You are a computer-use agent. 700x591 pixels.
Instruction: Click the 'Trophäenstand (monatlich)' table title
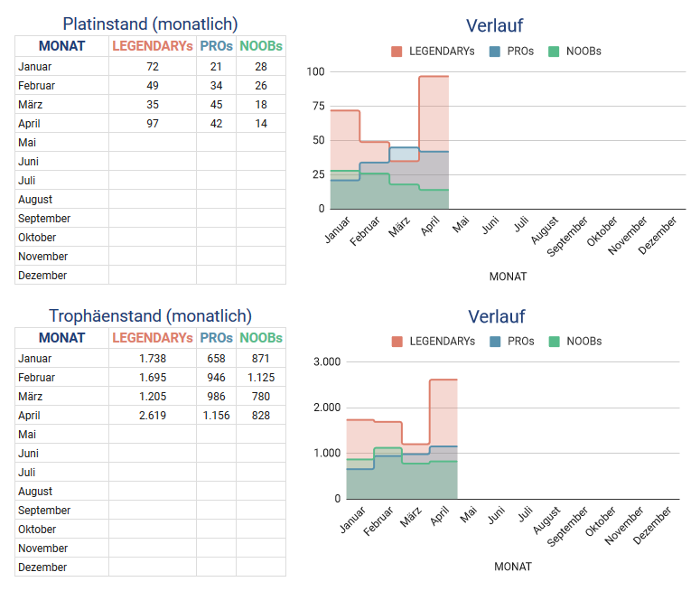150,316
